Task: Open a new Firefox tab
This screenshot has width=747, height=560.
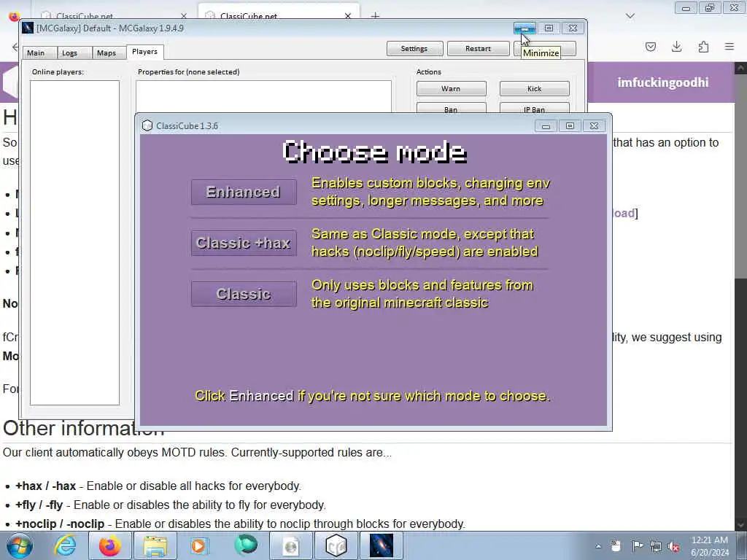Action: 376,16
